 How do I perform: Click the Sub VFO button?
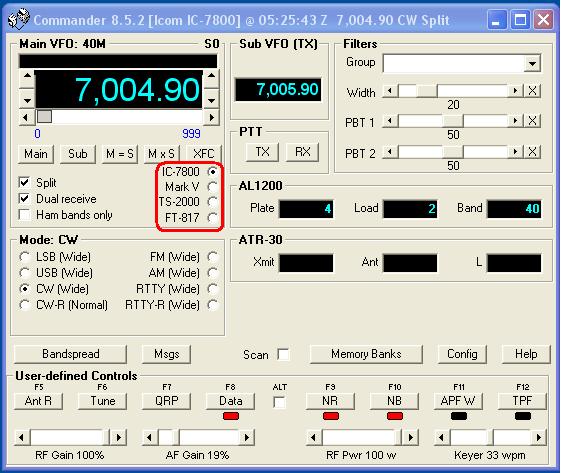click(x=78, y=154)
